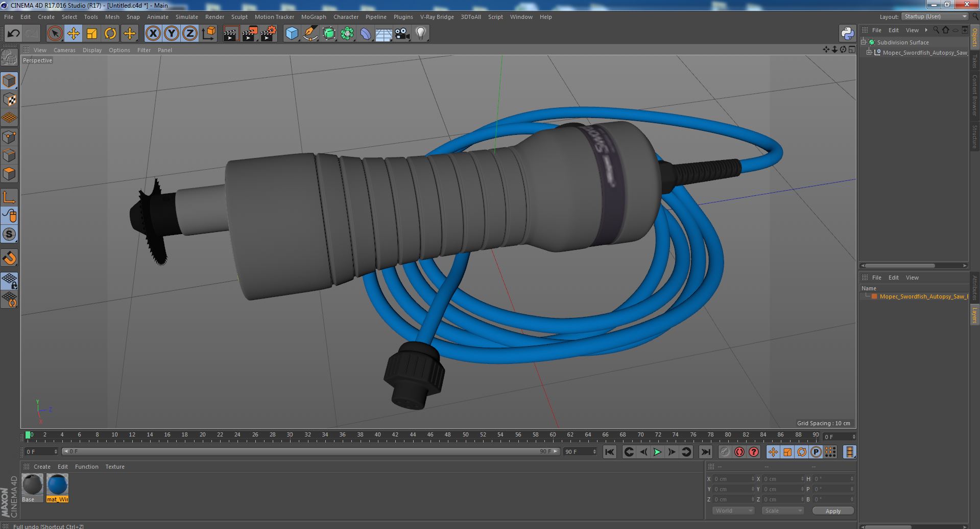Open the Python script icon
This screenshot has height=529, width=980.
[x=847, y=34]
